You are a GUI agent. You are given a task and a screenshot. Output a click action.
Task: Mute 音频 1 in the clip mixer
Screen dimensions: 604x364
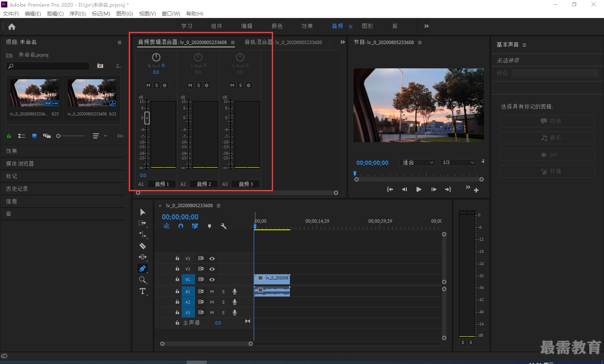pyautogui.click(x=148, y=85)
